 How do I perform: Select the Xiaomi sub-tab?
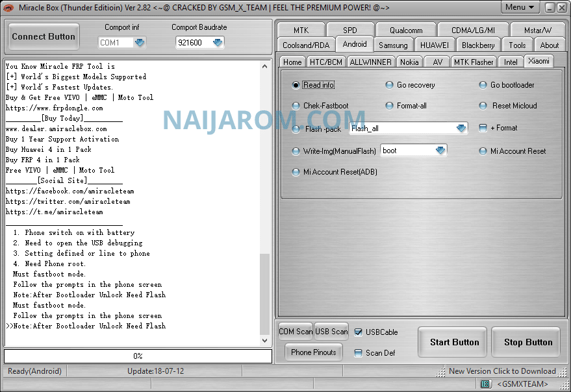point(539,61)
